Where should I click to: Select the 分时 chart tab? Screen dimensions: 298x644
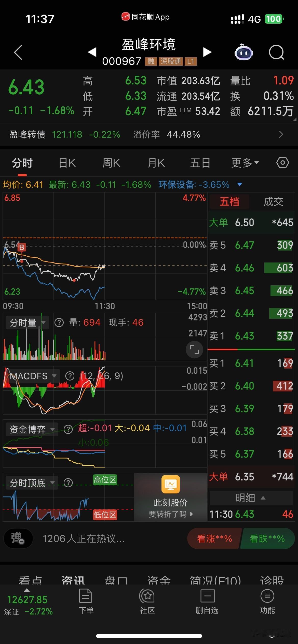22,163
